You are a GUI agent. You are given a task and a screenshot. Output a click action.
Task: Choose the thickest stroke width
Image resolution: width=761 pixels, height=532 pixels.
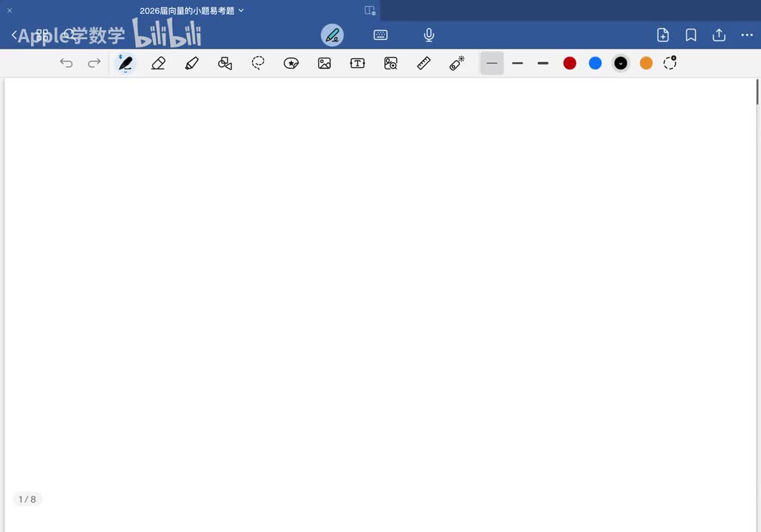point(543,63)
